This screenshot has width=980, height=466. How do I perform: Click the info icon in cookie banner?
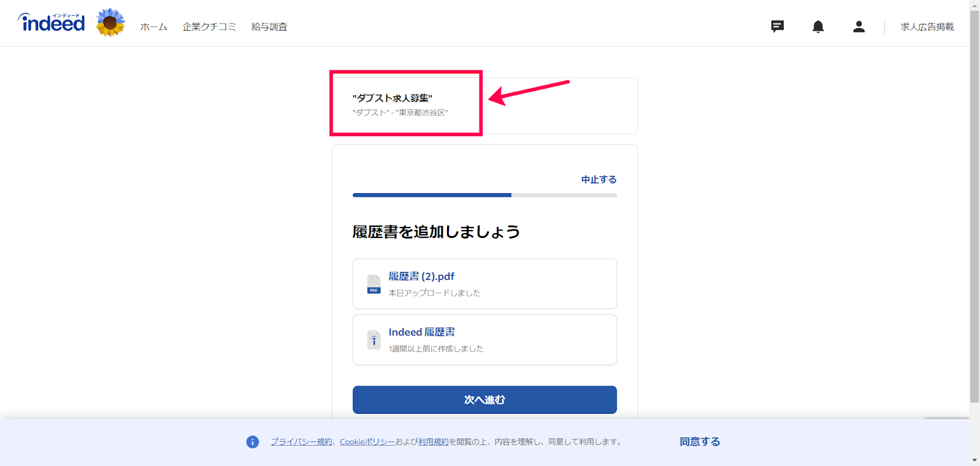252,442
